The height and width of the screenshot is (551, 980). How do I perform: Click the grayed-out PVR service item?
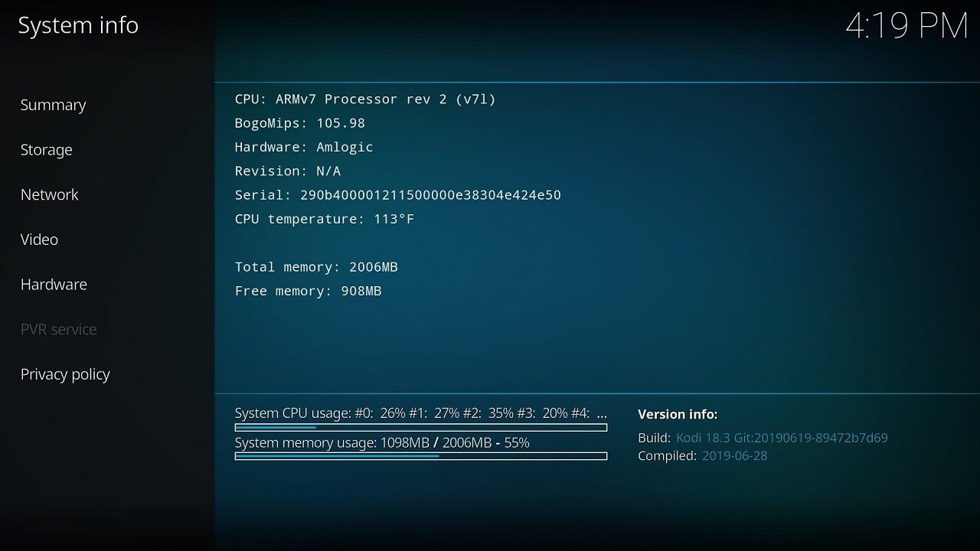pyautogui.click(x=58, y=329)
